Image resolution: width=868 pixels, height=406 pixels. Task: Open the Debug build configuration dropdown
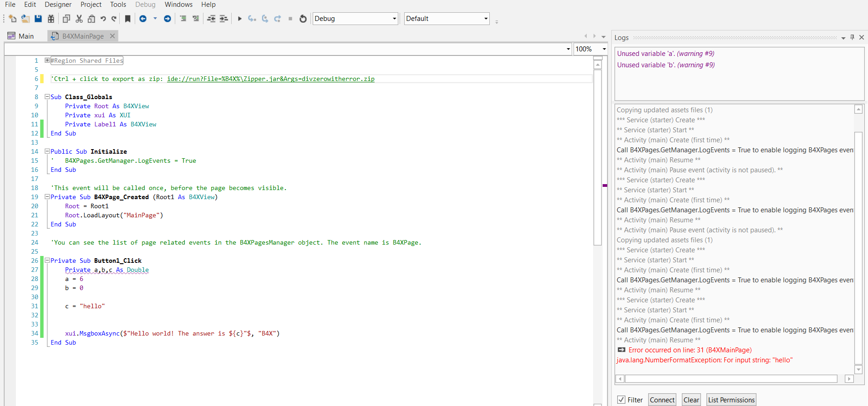click(394, 19)
